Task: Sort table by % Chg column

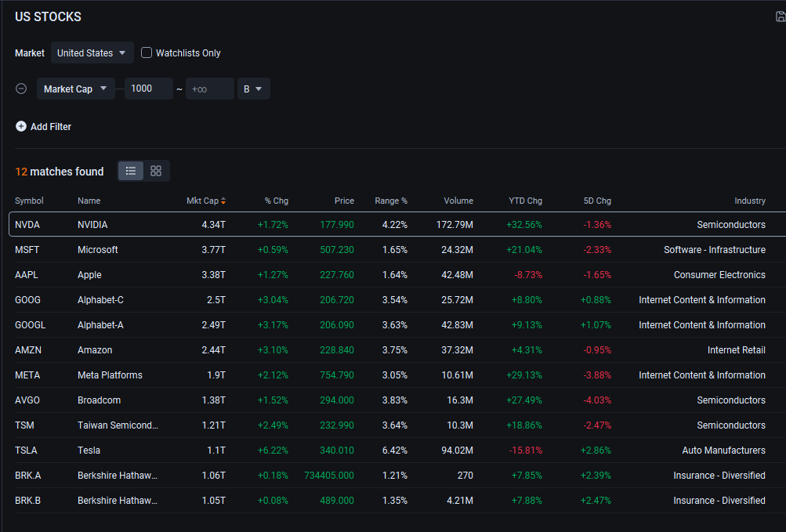Action: click(276, 201)
